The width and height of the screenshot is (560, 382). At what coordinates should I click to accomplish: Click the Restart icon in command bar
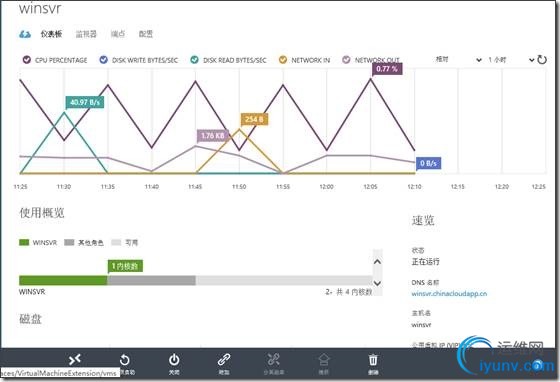125,360
